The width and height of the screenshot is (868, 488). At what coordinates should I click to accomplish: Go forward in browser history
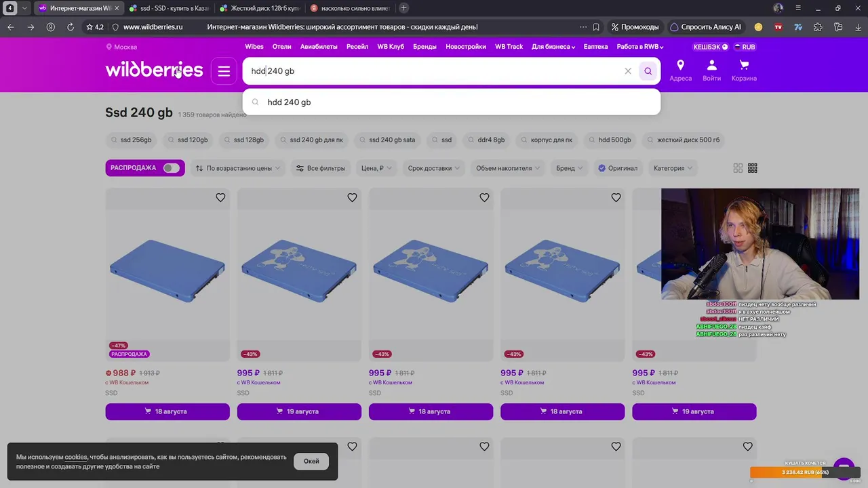point(31,27)
